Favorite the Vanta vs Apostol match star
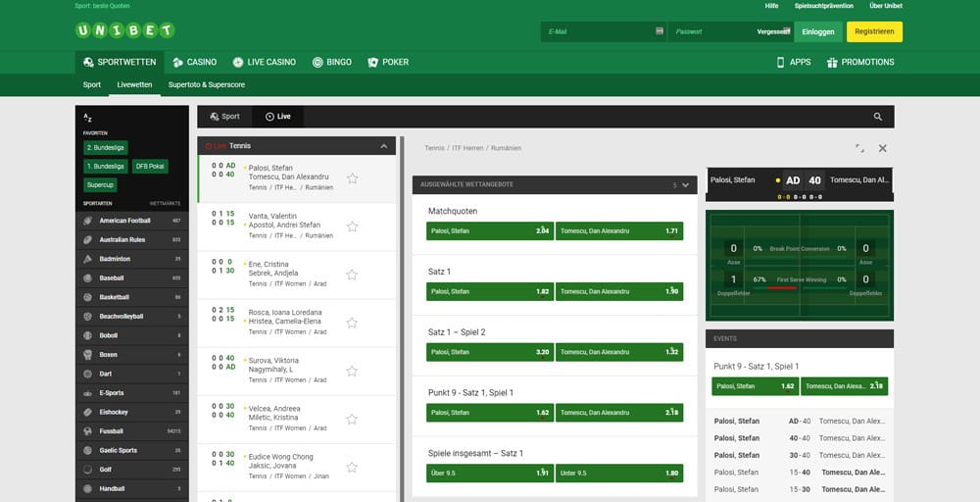The image size is (980, 502). pos(353,226)
